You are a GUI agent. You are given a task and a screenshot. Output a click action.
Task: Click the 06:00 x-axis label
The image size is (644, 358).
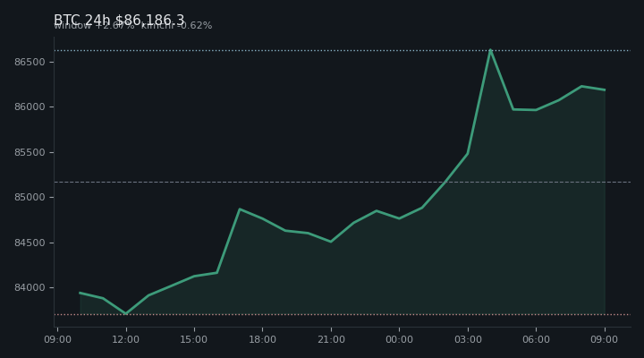tap(536, 339)
